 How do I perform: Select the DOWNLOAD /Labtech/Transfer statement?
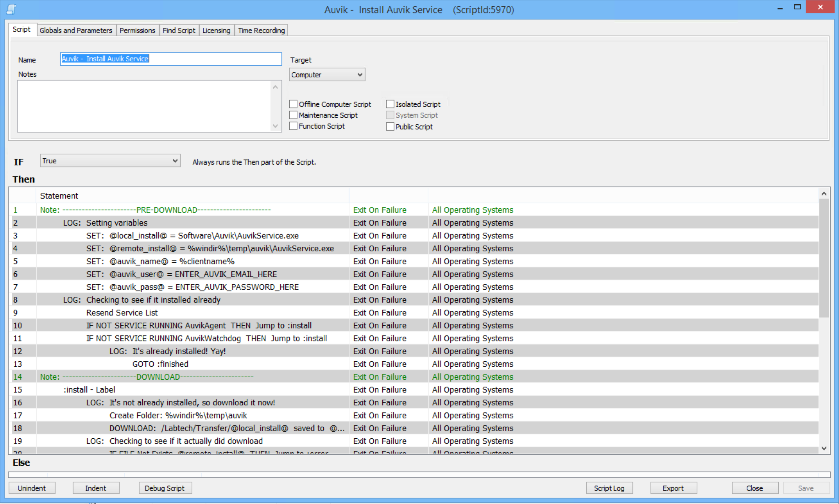pos(413,428)
